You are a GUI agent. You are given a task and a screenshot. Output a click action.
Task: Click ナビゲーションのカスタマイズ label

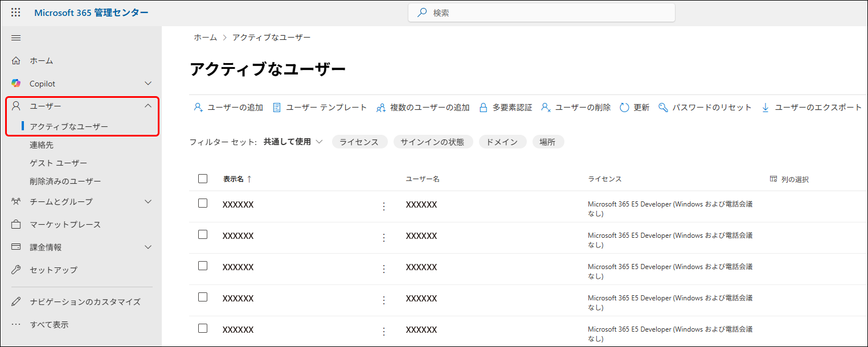pos(85,302)
